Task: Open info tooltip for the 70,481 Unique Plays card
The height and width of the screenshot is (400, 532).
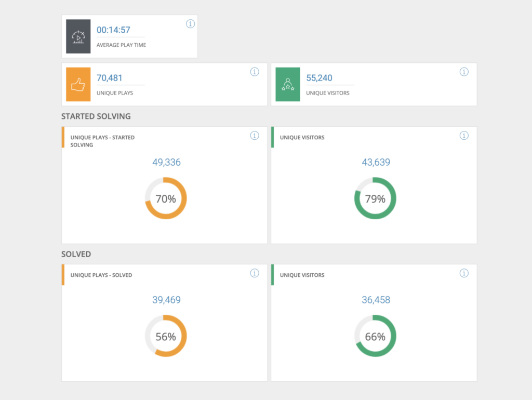Action: pos(255,72)
